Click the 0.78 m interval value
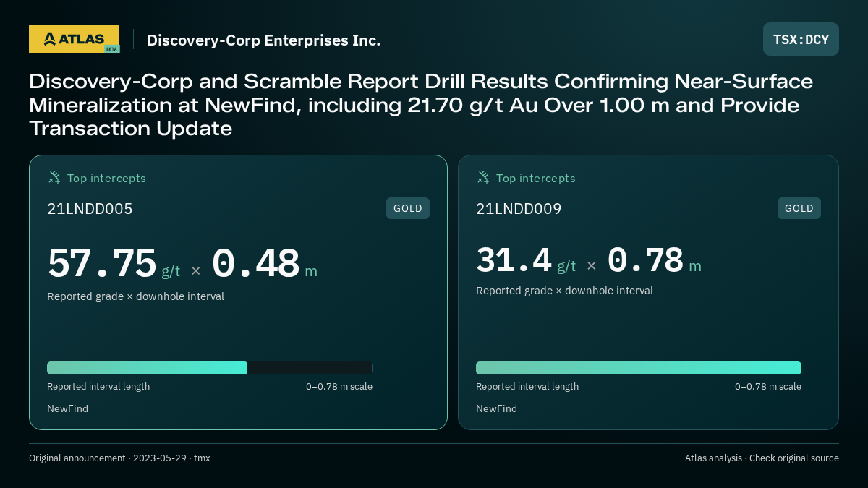Viewport: 868px width, 488px height. pos(654,260)
